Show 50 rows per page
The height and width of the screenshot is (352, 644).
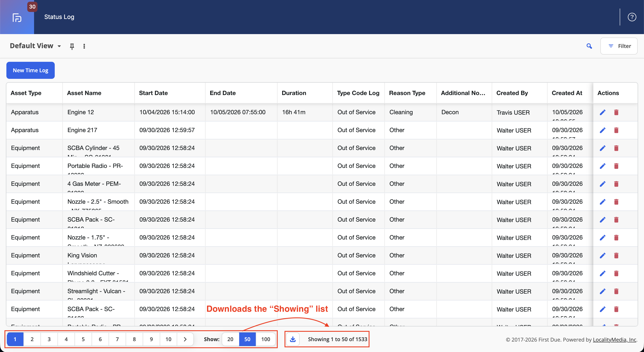(247, 339)
